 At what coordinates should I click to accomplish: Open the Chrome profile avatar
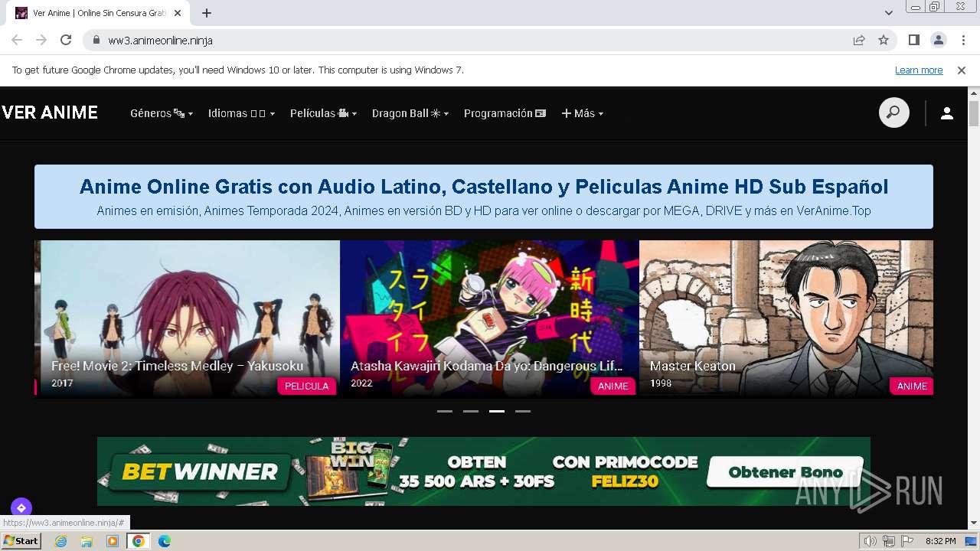(938, 40)
